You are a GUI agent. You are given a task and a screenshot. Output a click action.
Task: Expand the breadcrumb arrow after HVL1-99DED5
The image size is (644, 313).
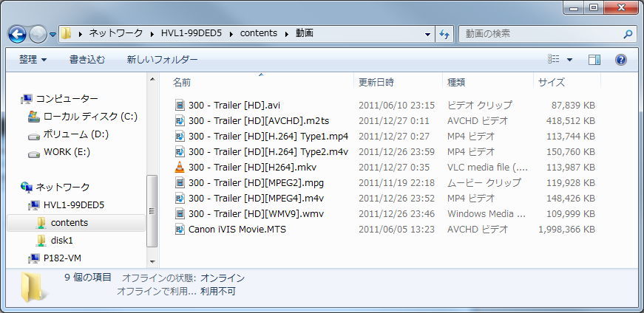pos(231,34)
